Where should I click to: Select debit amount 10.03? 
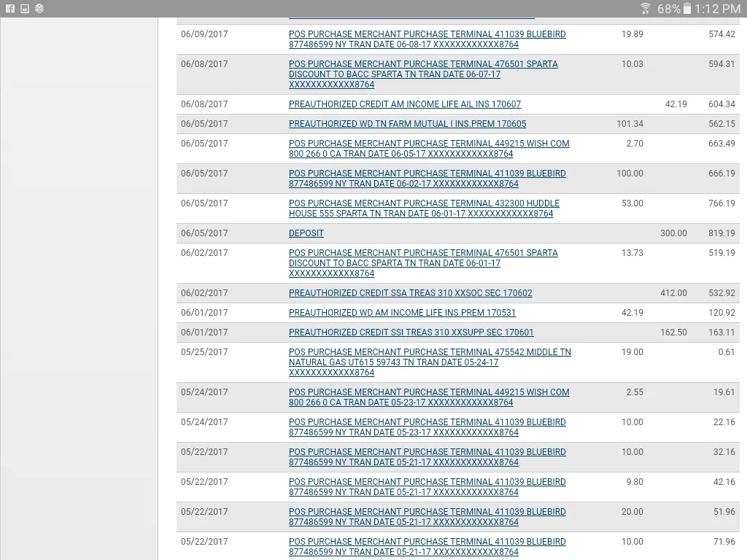coord(632,64)
